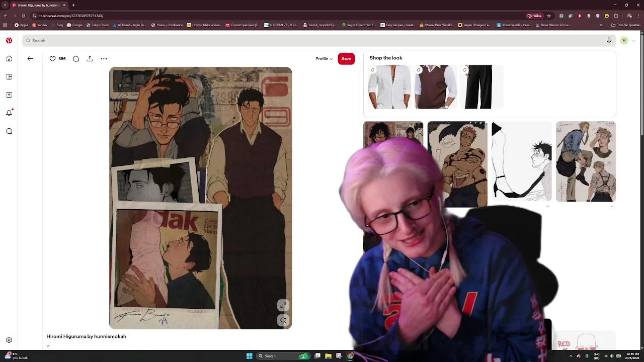Open the brown sweater vest product thumbnail
The width and height of the screenshot is (644, 362).
point(435,86)
